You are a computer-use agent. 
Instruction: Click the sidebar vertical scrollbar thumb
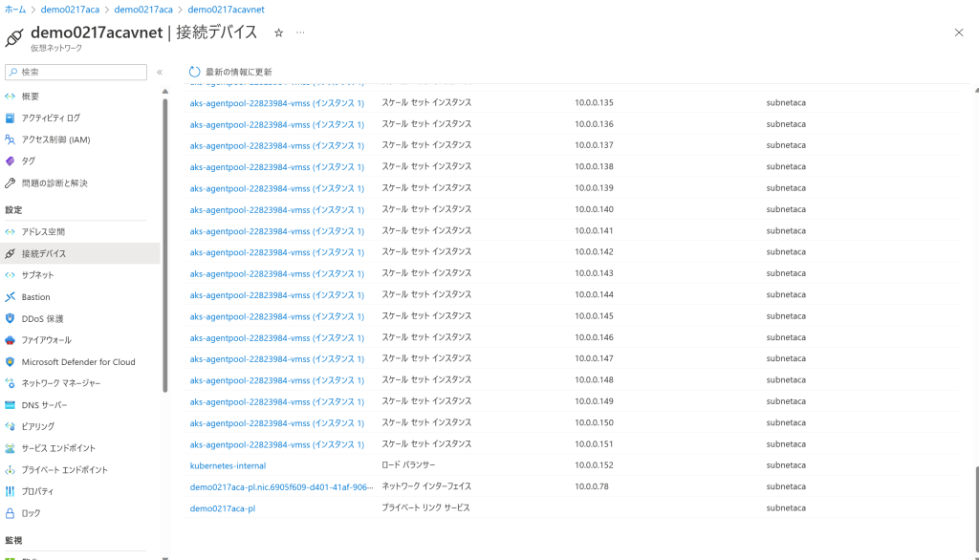coord(164,245)
